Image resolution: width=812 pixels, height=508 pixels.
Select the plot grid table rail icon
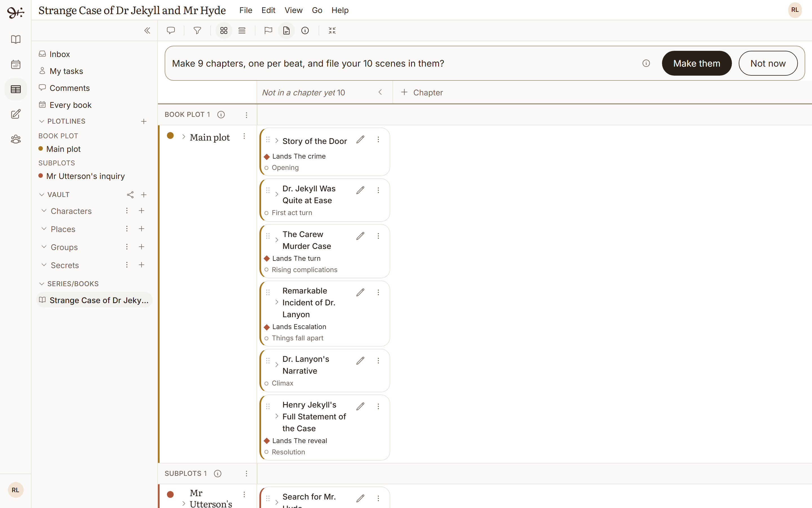16,89
